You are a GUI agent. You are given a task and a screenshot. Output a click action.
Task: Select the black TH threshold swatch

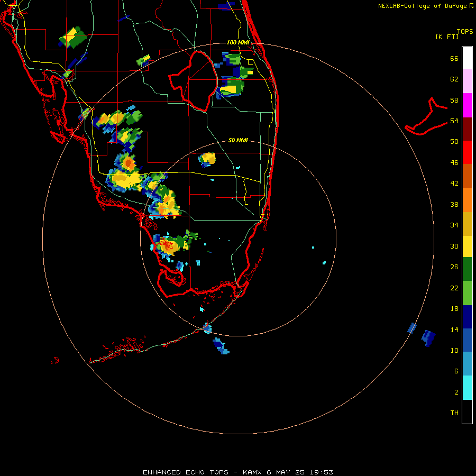[x=467, y=411]
